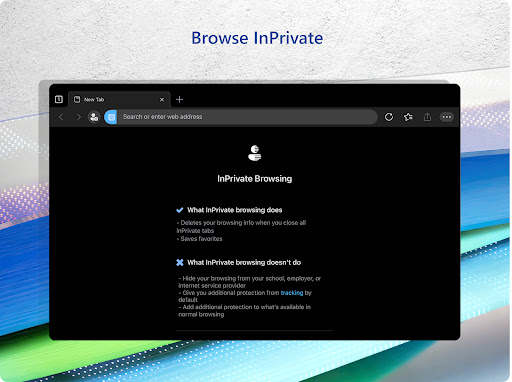Viewport: 512px width, 382px height.
Task: Go back with the back arrow
Action: coord(61,117)
